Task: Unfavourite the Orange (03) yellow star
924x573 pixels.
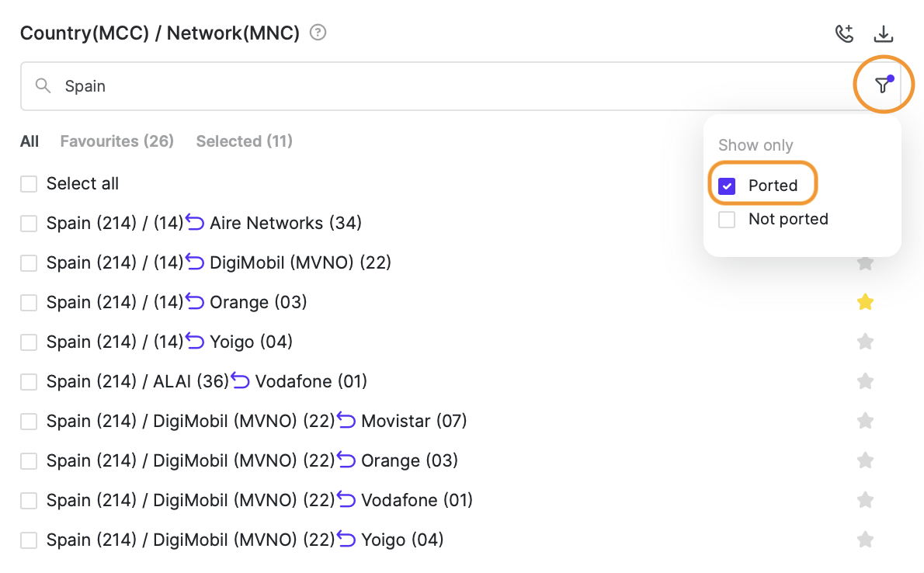Action: coord(865,303)
